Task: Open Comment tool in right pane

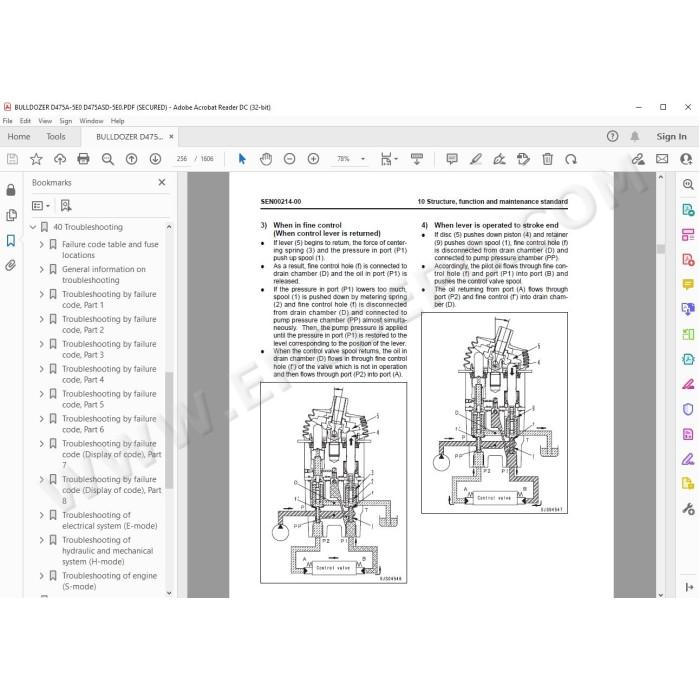Action: pyautogui.click(x=688, y=284)
